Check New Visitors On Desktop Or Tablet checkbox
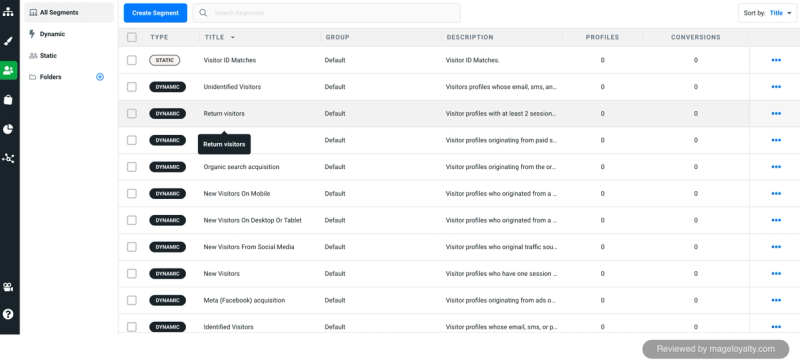The image size is (800, 364). coord(132,220)
